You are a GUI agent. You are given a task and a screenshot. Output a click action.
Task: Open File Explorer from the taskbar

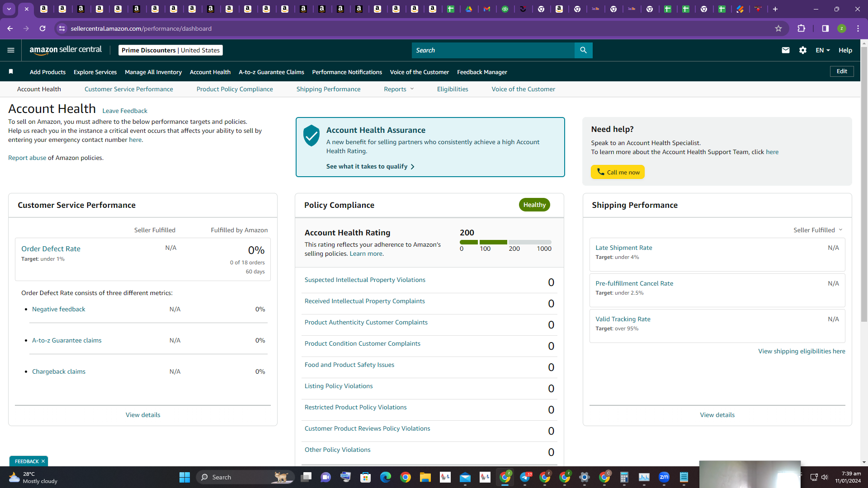tap(425, 477)
